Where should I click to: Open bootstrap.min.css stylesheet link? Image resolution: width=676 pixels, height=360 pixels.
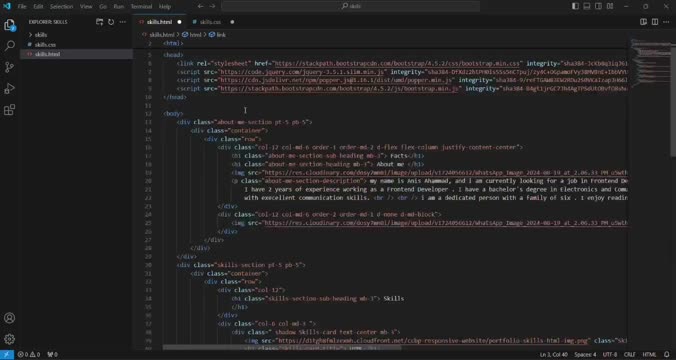(397, 63)
